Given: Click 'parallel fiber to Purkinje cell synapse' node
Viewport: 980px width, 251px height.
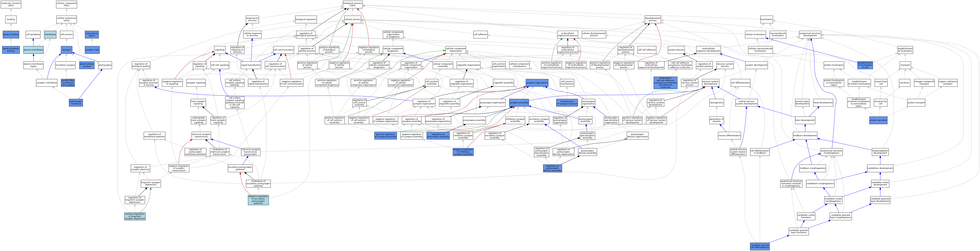Looking at the screenshot, I should (68, 83).
